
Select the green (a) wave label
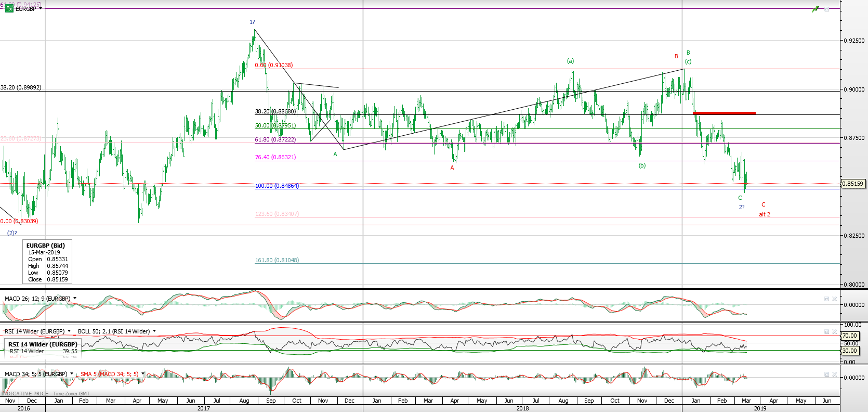pyautogui.click(x=570, y=61)
